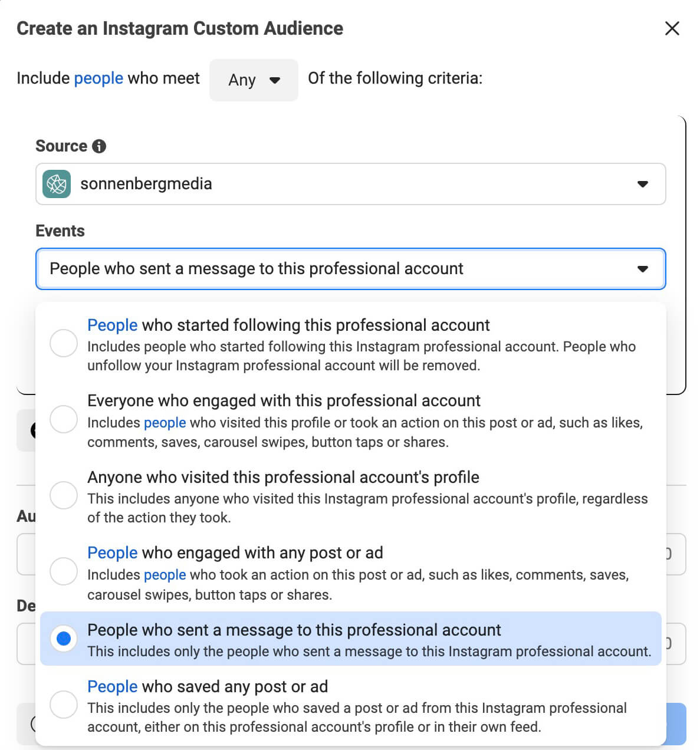Click the blue 'people' link in Include sentence
The image size is (700, 750).
click(x=98, y=78)
